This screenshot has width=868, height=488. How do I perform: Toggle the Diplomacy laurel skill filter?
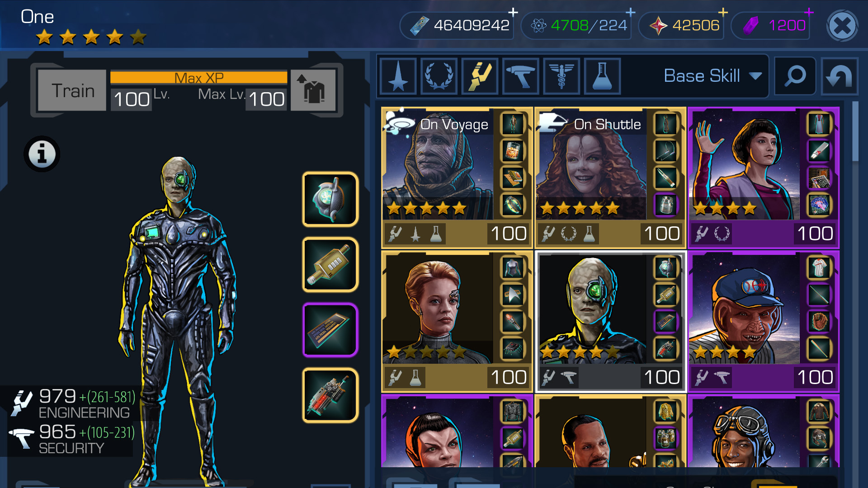tap(439, 76)
